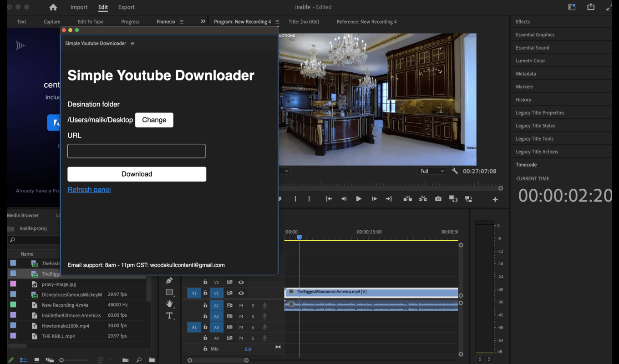Screen dimensions: 619x364
Task: Switch Project panel to Freeform view
Action: [50, 360]
